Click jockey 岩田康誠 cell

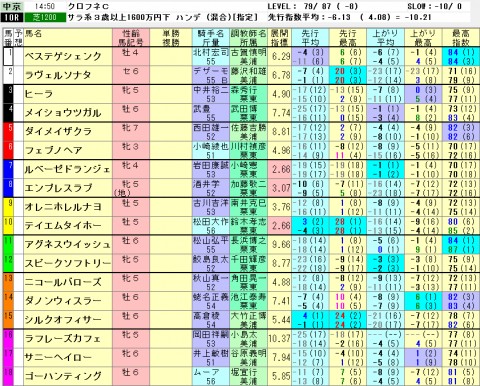(x=211, y=169)
